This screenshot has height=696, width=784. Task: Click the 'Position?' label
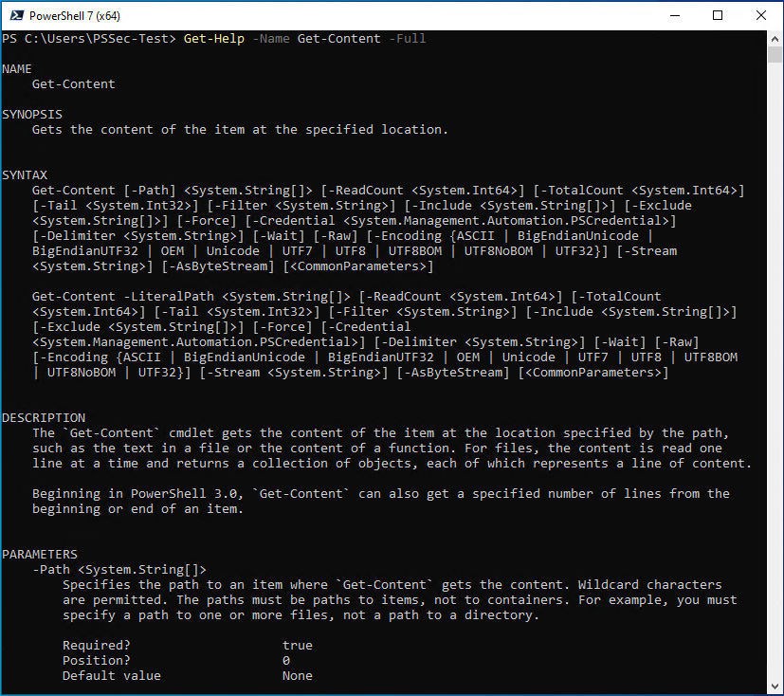click(96, 660)
